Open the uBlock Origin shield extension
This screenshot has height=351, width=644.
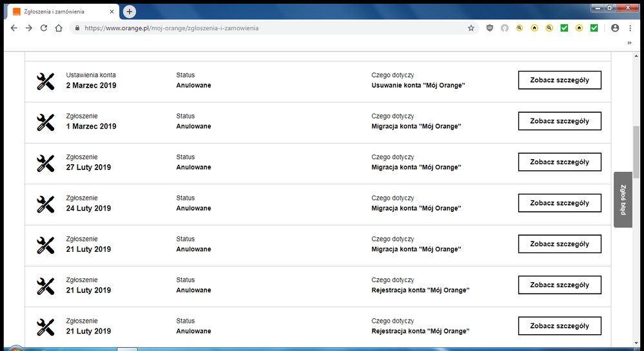coord(489,28)
